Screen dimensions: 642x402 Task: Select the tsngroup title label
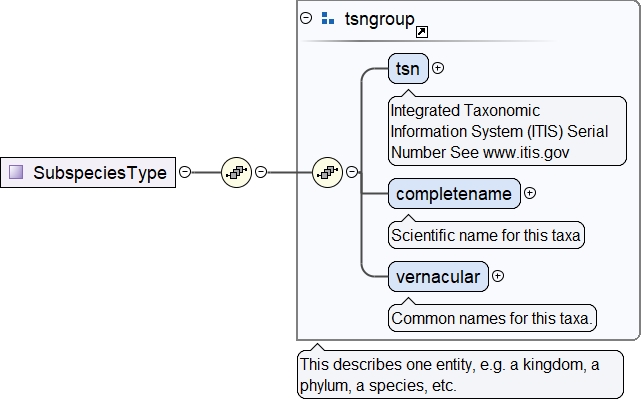point(380,19)
